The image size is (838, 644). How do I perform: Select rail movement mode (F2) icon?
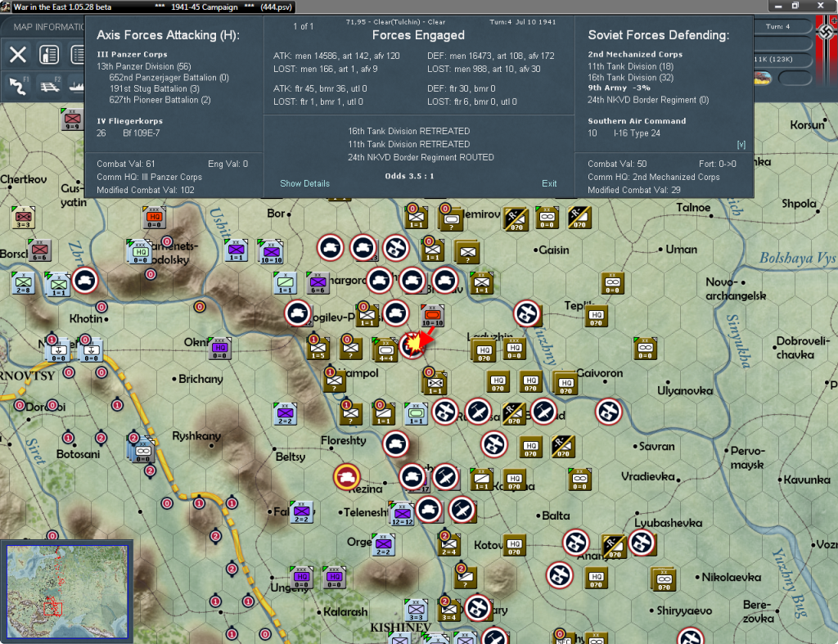point(50,85)
